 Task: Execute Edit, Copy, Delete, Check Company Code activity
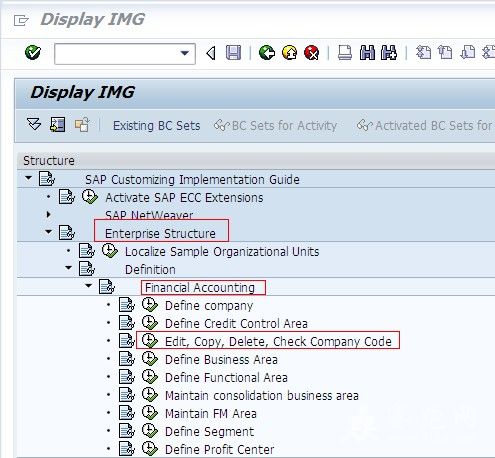point(150,341)
